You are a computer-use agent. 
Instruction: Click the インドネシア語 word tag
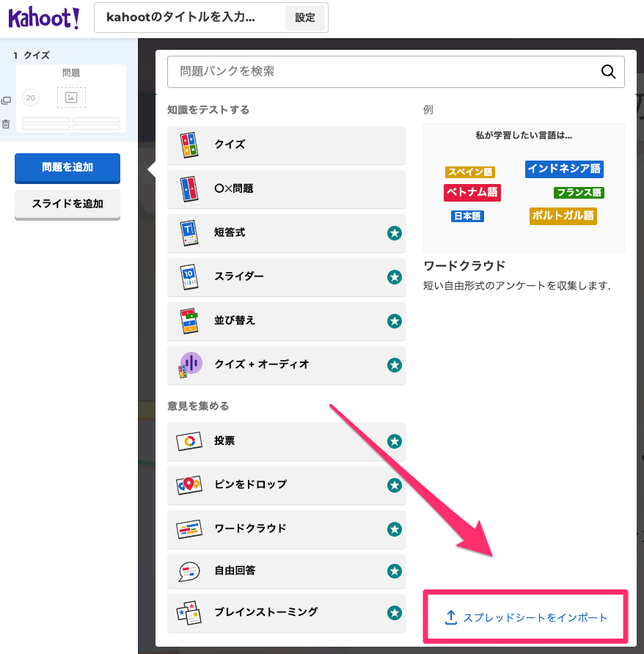[564, 169]
